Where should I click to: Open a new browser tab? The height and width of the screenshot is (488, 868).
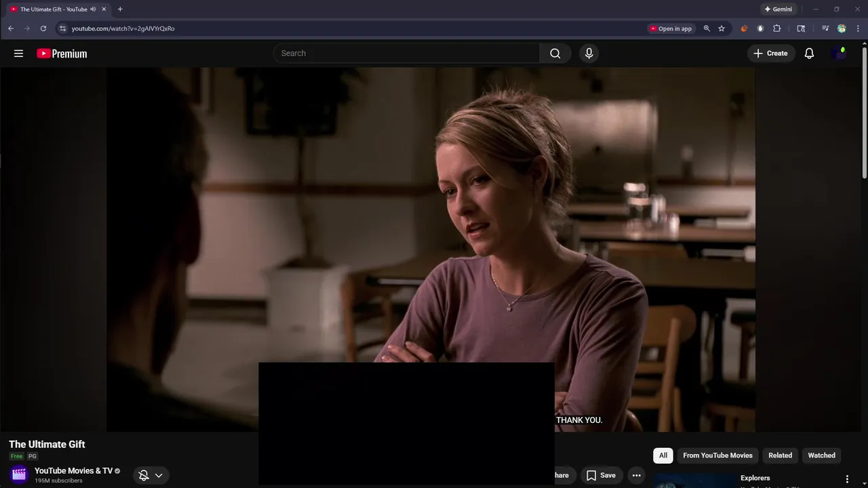click(x=120, y=9)
